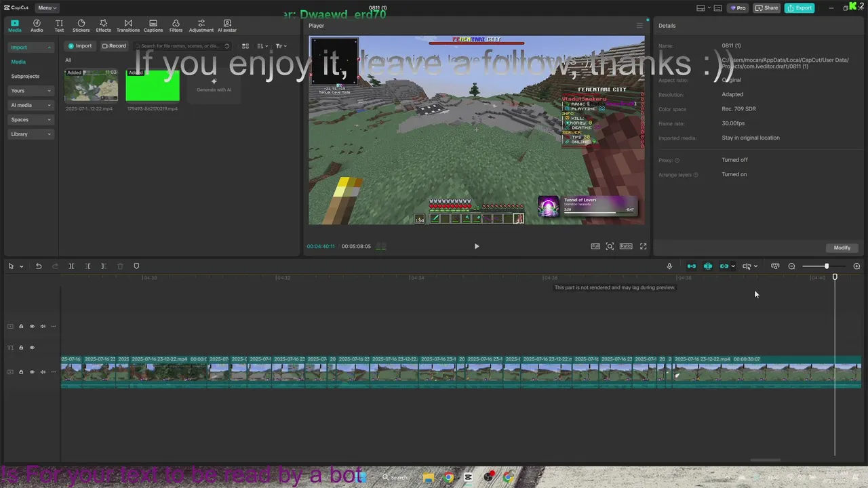
Task: Click the Pro button
Action: pos(738,8)
